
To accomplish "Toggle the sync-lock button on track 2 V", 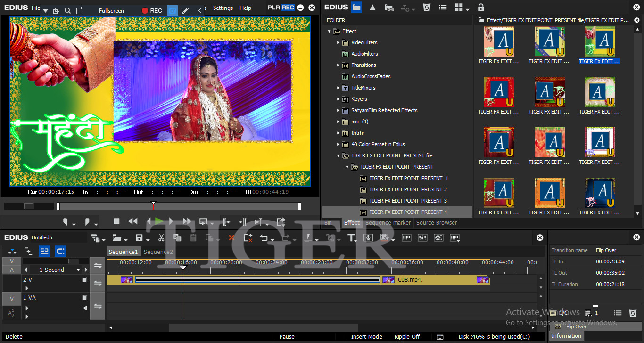I will (x=98, y=283).
